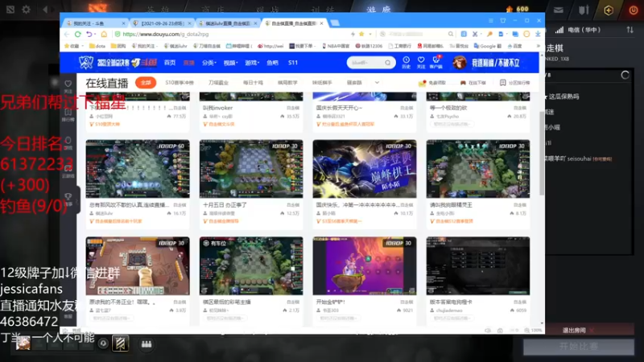Viewport: 644px width, 362px height.
Task: Click the bookmark star in address bar
Action: click(x=361, y=34)
